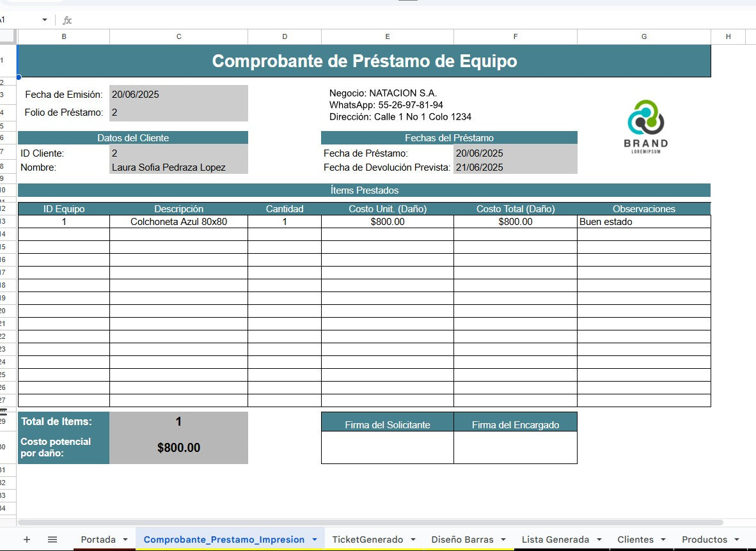Select the BRAND logo image
The width and height of the screenshot is (756, 551).
coord(645,127)
